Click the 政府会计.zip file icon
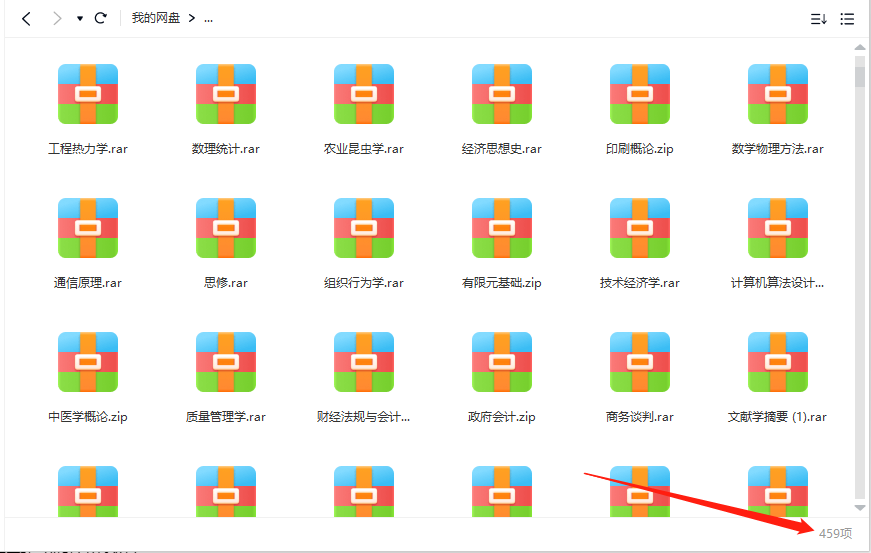Screen dimensions: 871x553 coord(502,362)
